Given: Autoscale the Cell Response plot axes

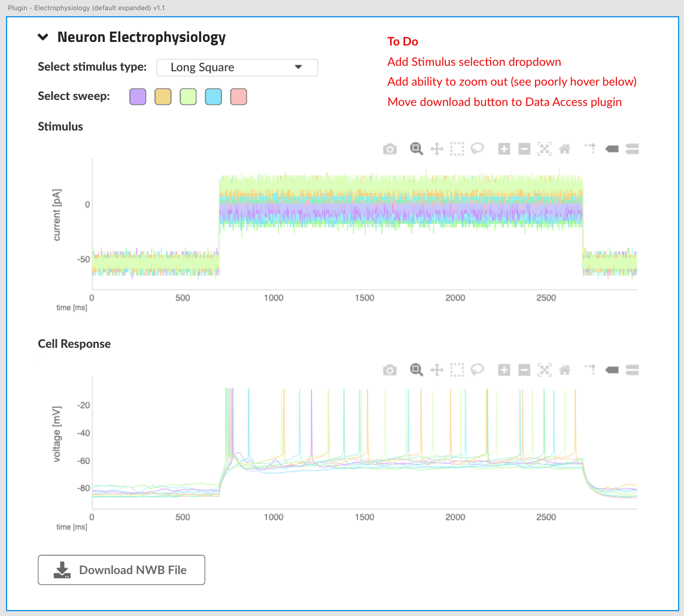Looking at the screenshot, I should (545, 371).
